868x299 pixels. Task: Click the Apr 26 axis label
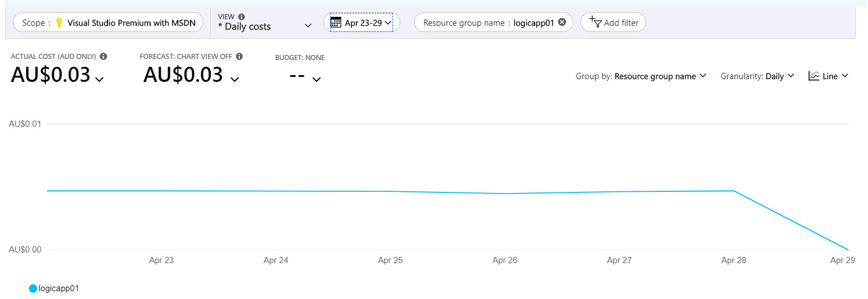[x=505, y=260]
